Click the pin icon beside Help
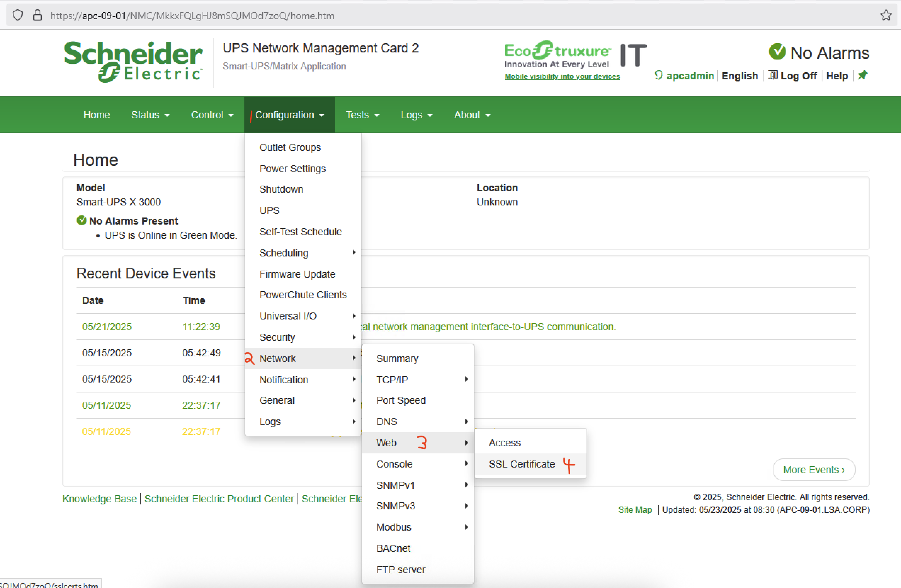This screenshot has width=901, height=588. (x=862, y=75)
